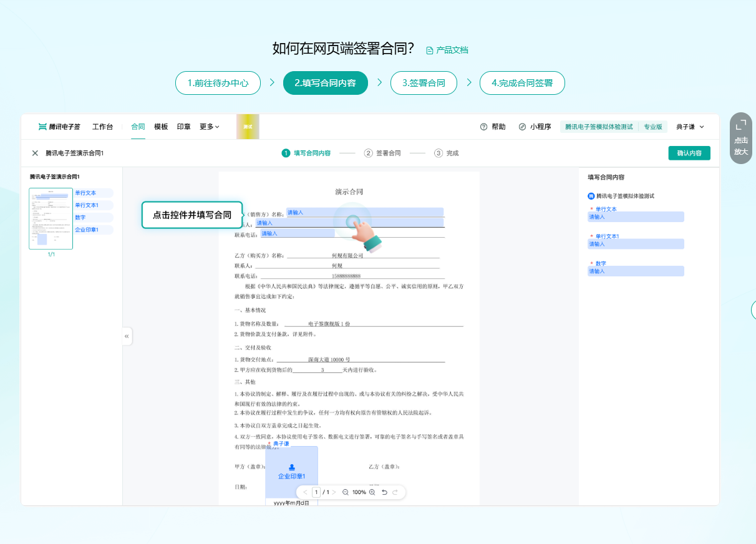Go to the next page with the right arrow
This screenshot has width=756, height=544.
click(x=336, y=492)
